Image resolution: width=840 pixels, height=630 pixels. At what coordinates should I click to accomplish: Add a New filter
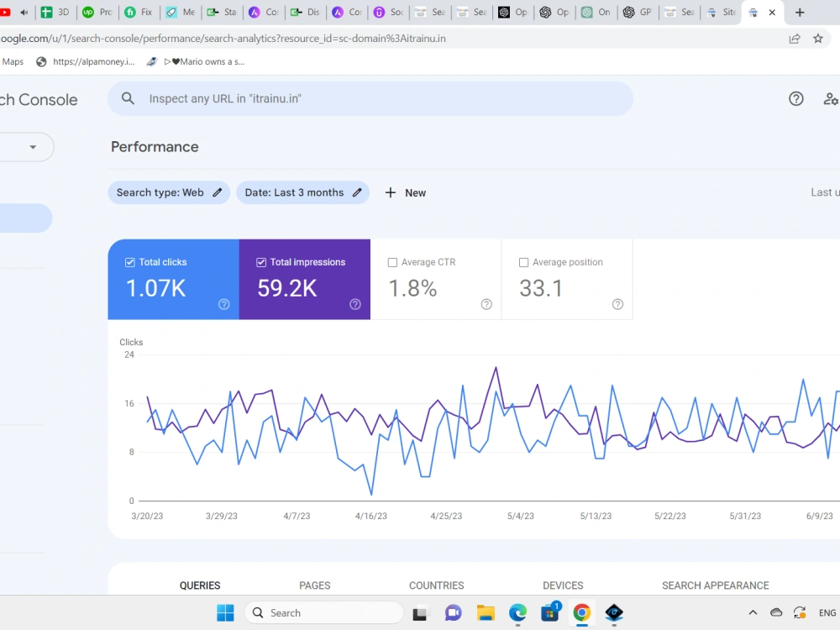point(406,193)
